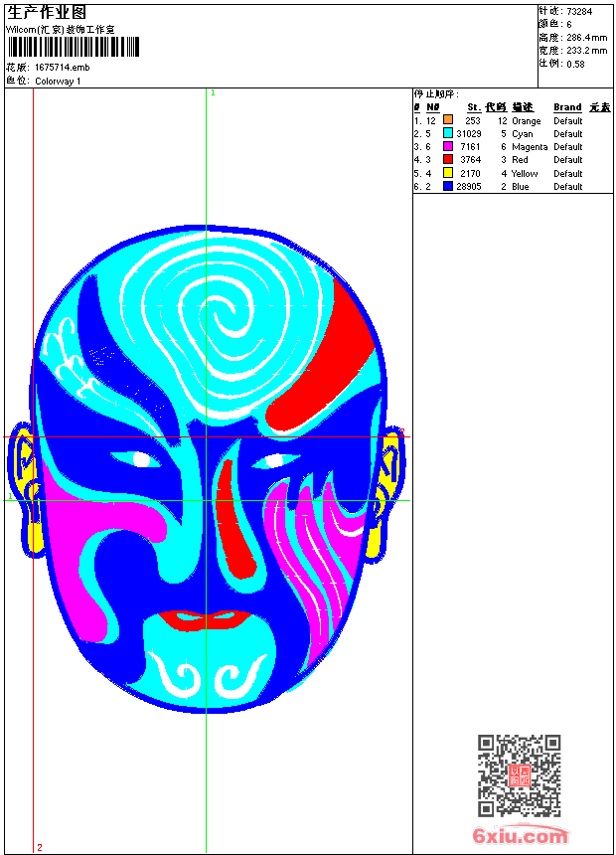The height and width of the screenshot is (855, 616).
Task: Select the file name '1675714.emb'
Action: (x=63, y=67)
